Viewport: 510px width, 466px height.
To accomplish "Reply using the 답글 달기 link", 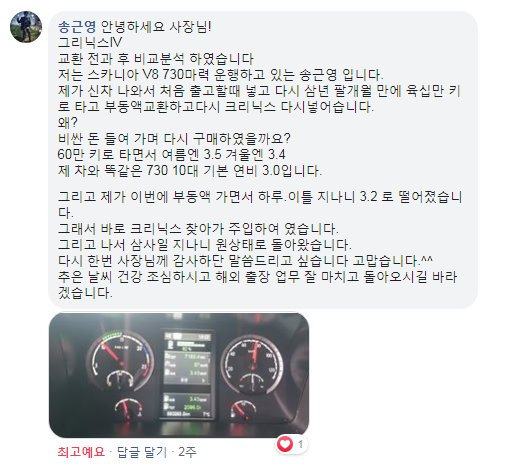I will click(x=142, y=452).
